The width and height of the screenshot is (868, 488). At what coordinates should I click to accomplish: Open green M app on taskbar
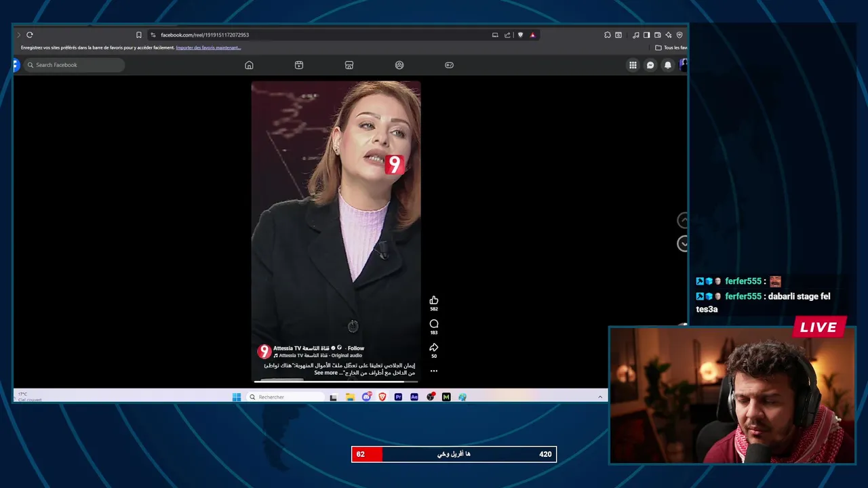click(446, 397)
